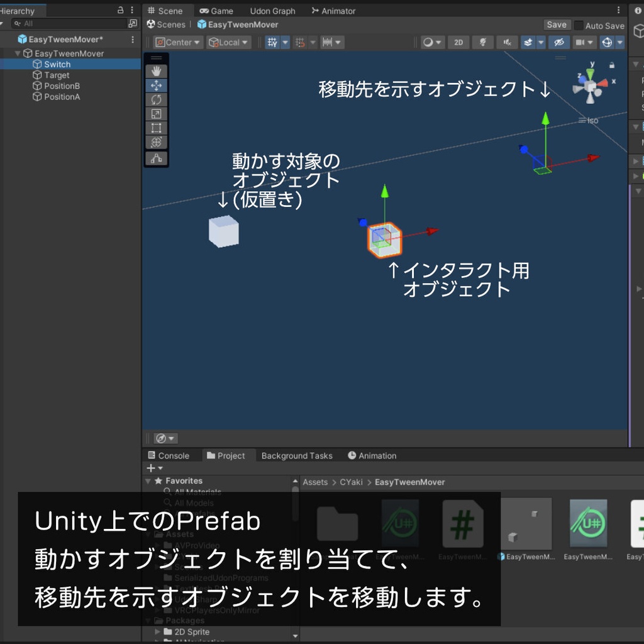
Task: Select the Move tool
Action: click(156, 86)
